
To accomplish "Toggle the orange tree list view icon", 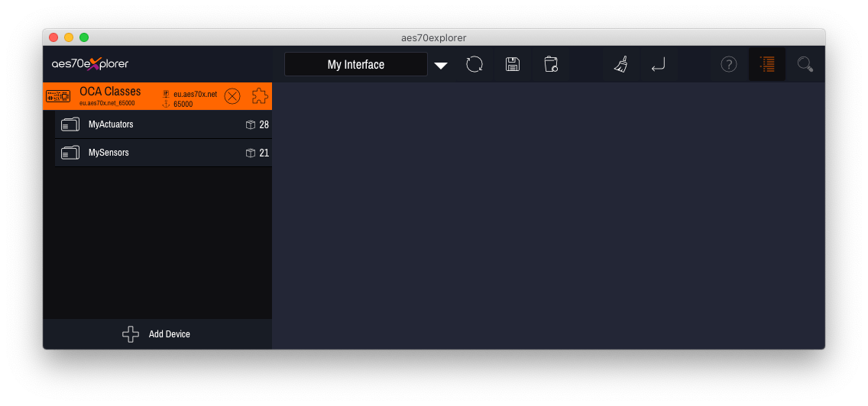I will [x=766, y=65].
